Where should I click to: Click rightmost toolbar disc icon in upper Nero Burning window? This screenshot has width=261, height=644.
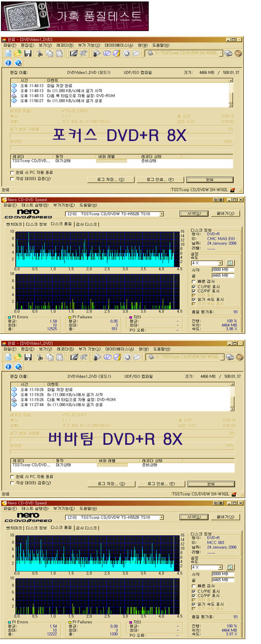pyautogui.click(x=238, y=53)
